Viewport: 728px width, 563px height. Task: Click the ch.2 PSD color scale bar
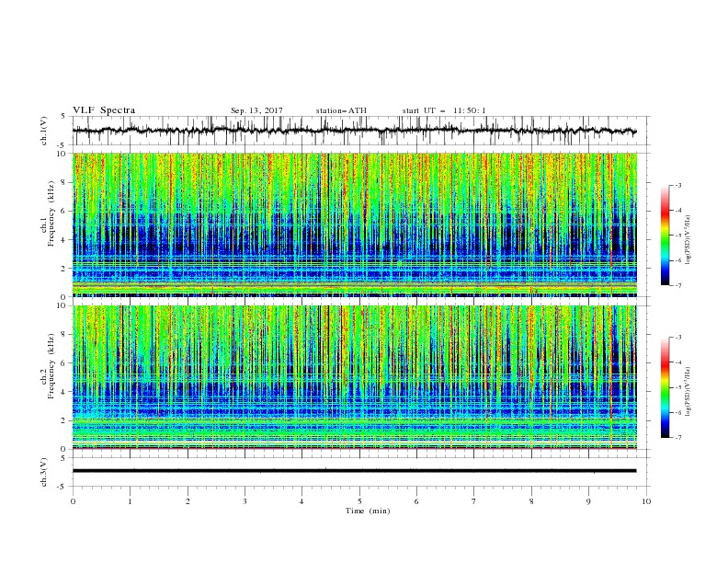point(665,387)
